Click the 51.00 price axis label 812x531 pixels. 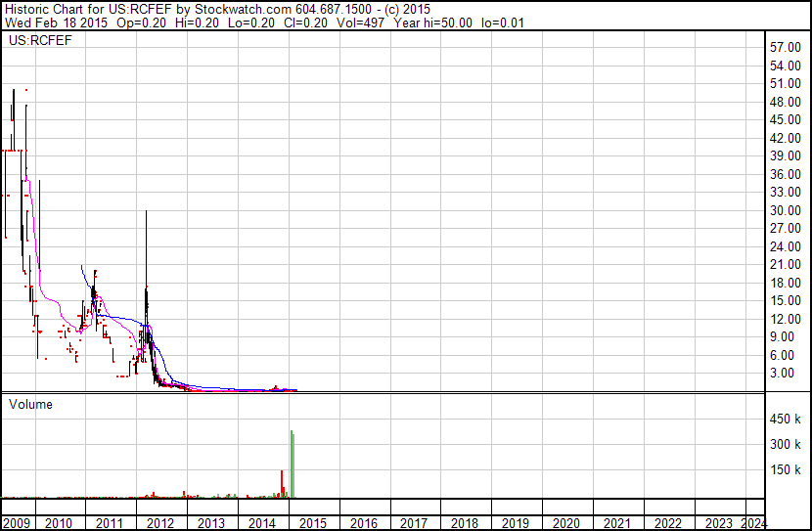tap(786, 84)
